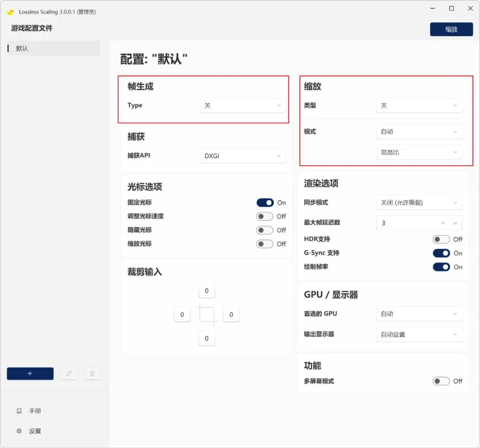Click the top crop input field in 裁剪输入
Image resolution: width=480 pixels, height=448 pixels.
(x=207, y=291)
